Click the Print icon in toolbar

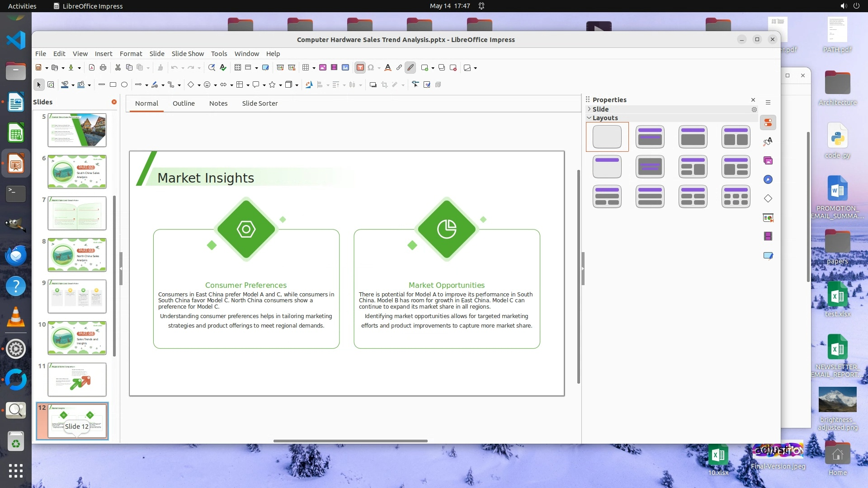[x=103, y=68]
